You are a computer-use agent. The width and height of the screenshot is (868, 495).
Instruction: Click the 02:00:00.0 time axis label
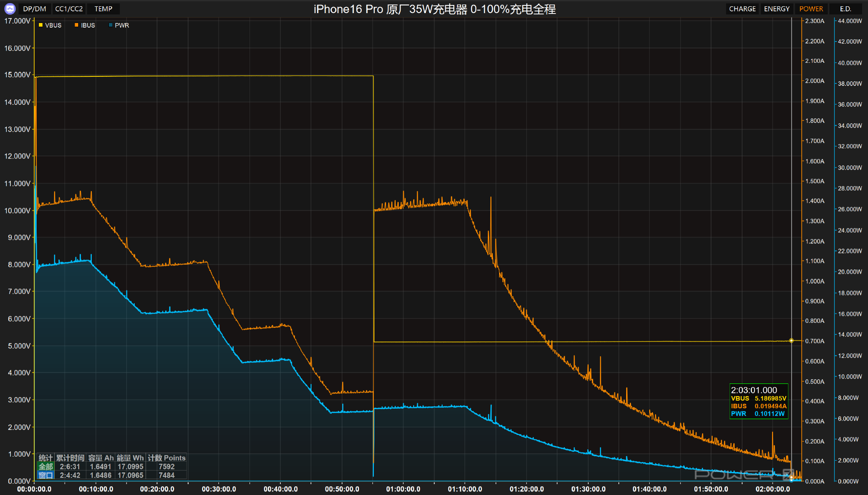tap(773, 489)
